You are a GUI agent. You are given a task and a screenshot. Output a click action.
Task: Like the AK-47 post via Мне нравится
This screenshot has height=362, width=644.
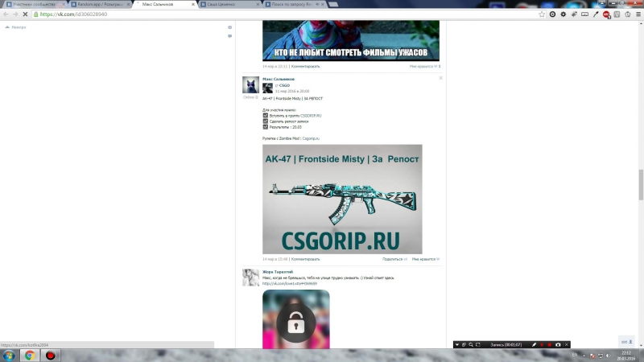point(426,259)
